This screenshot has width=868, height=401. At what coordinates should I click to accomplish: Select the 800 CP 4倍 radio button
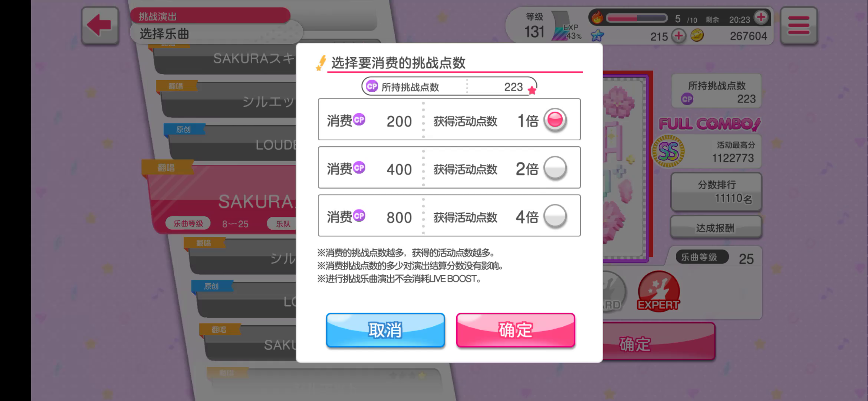tap(555, 216)
